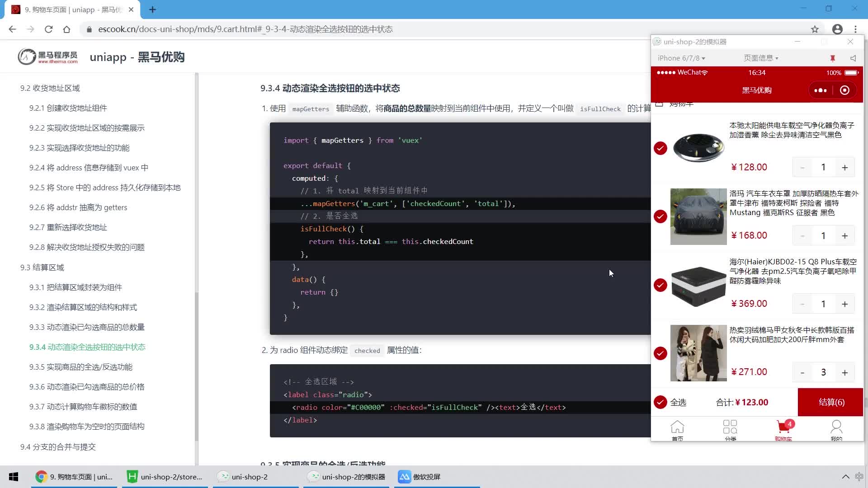Open Windows Start menu

tap(14, 477)
